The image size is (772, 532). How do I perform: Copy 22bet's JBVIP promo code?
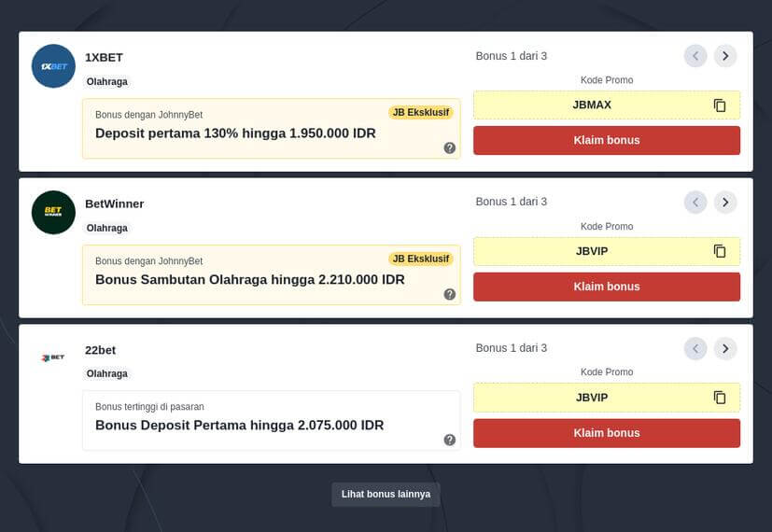720,398
